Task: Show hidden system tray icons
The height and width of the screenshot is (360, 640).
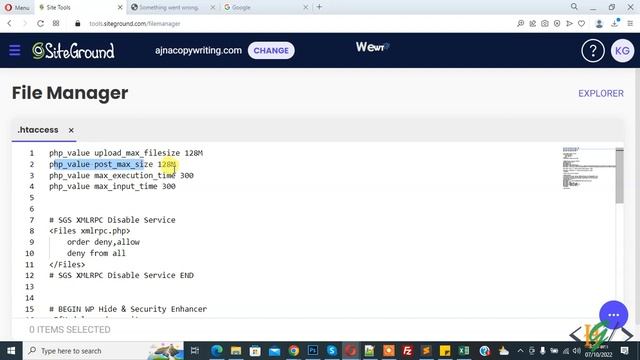Action: click(x=520, y=351)
